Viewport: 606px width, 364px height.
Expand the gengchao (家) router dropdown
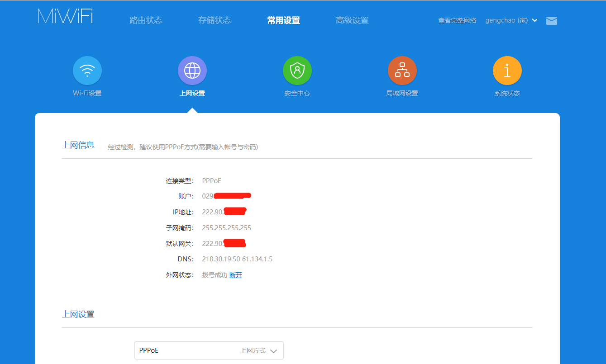tap(511, 20)
